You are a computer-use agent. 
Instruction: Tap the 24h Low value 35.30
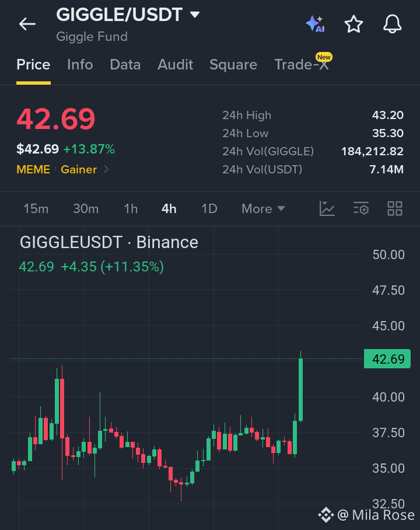(387, 133)
